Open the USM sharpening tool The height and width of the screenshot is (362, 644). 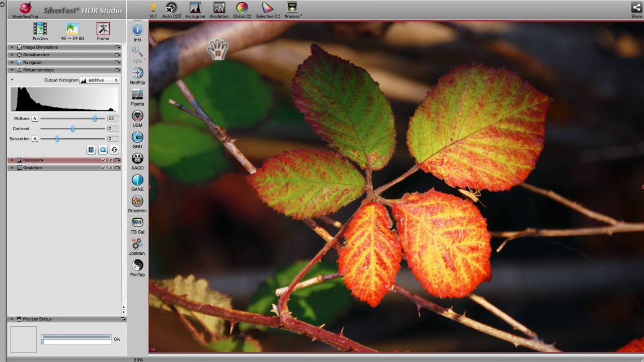pos(137,116)
